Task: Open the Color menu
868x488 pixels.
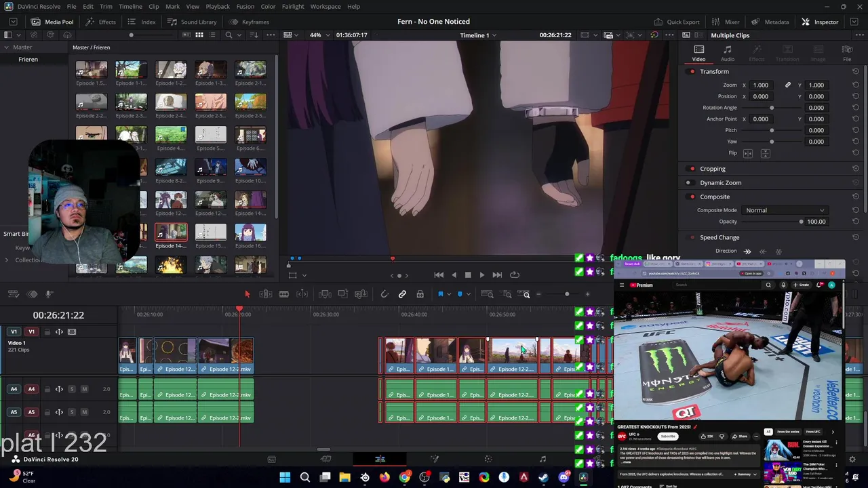Action: pyautogui.click(x=268, y=7)
